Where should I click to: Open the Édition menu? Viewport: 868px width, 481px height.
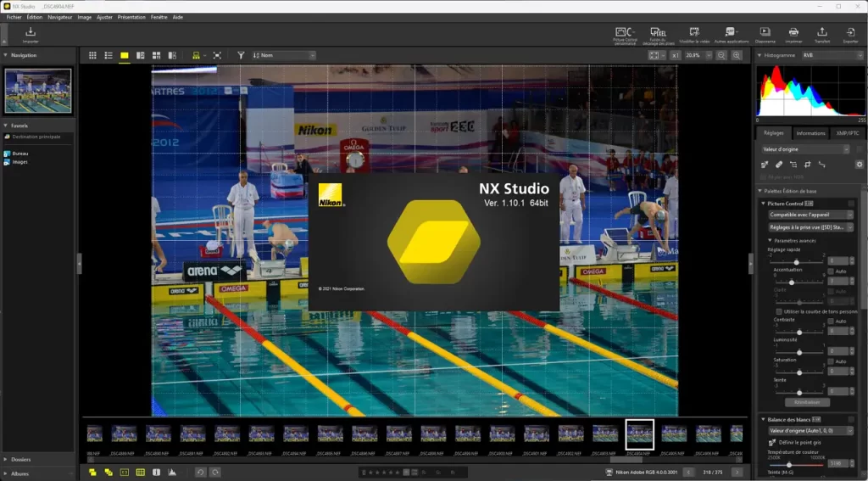pos(34,17)
